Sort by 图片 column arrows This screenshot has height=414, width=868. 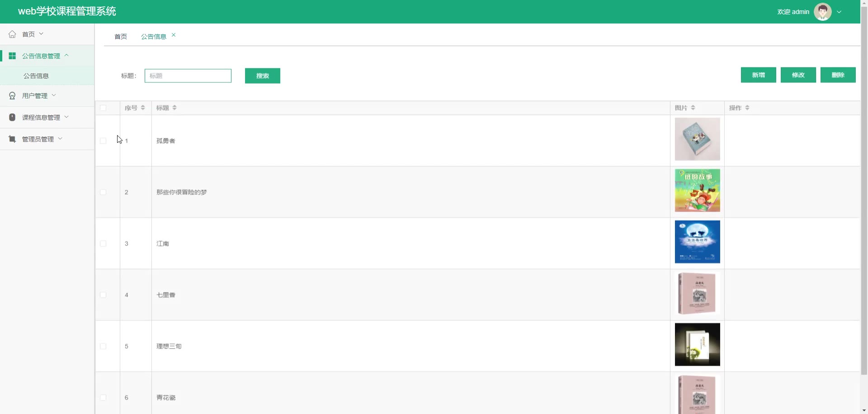click(x=693, y=108)
